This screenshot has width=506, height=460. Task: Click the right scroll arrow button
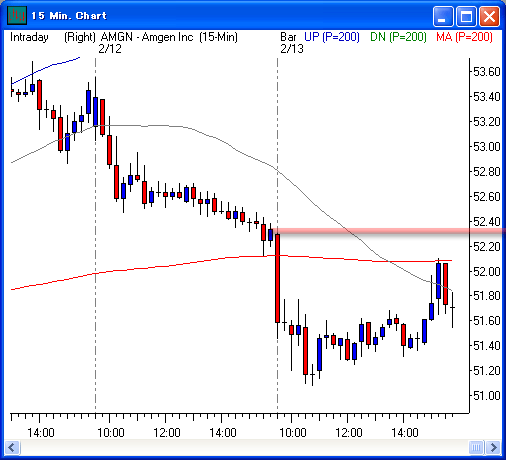pyautogui.click(x=493, y=447)
